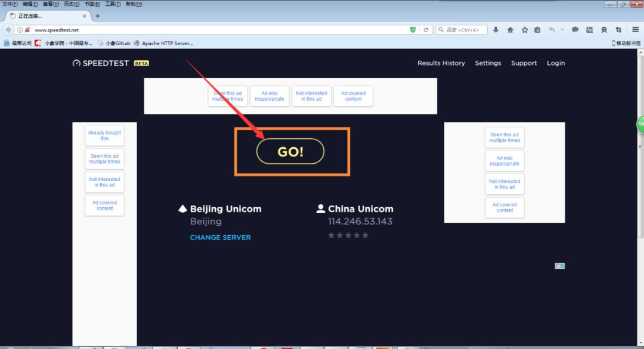Open Speedtest Settings link
The height and width of the screenshot is (349, 644).
488,63
